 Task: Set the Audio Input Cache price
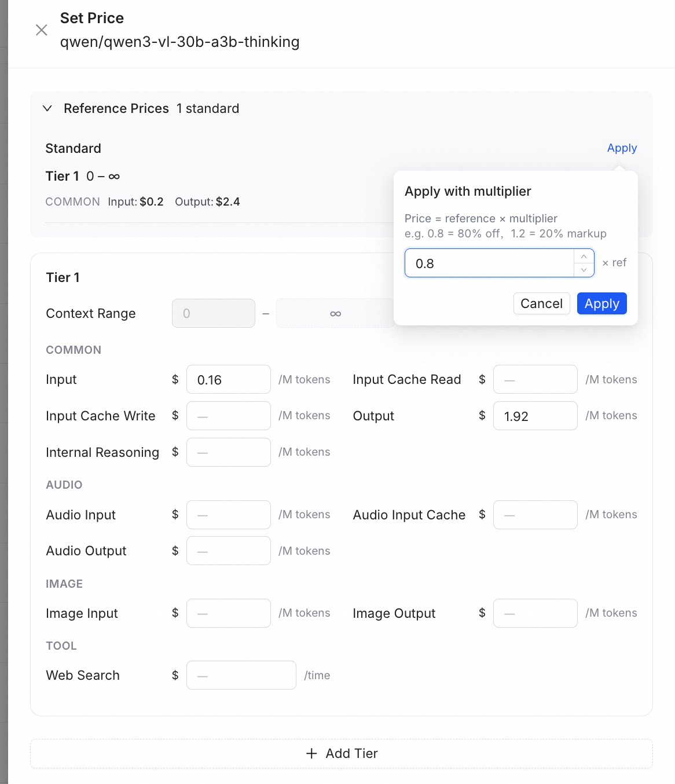click(x=535, y=515)
